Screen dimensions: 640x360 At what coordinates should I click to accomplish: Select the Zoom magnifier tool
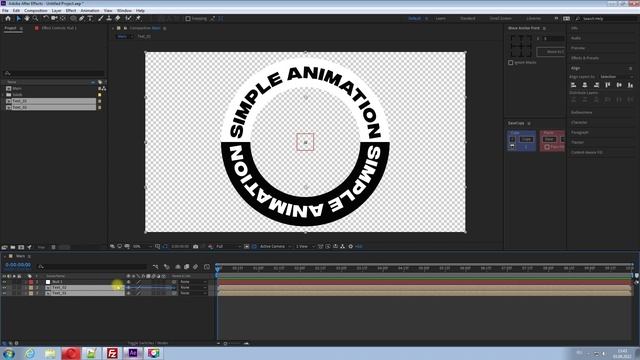click(36, 18)
